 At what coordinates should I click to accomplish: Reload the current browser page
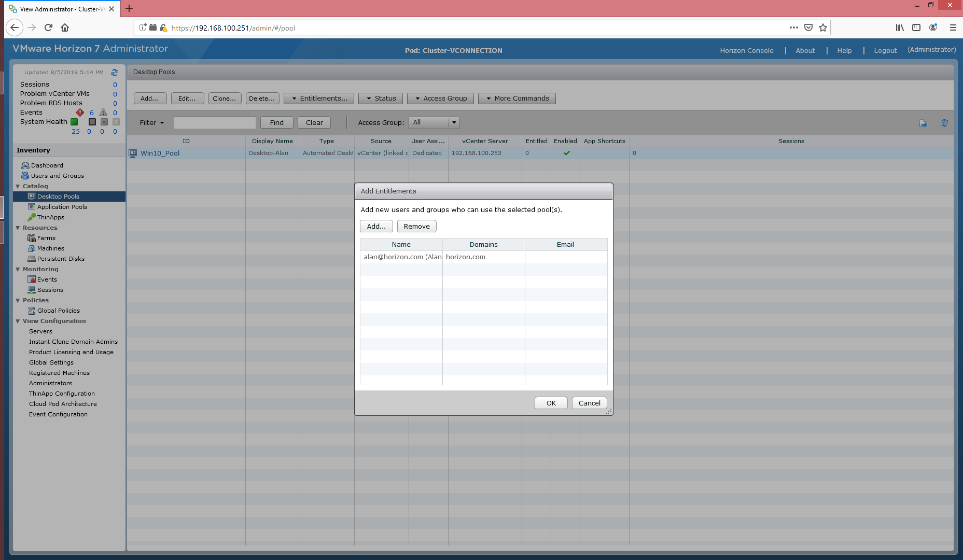tap(48, 28)
